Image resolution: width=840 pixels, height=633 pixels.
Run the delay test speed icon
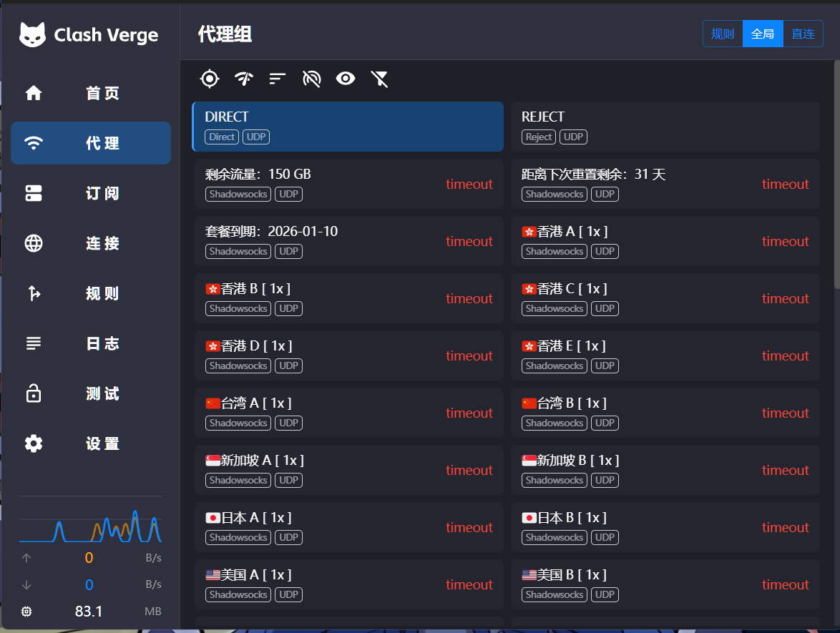(x=243, y=79)
